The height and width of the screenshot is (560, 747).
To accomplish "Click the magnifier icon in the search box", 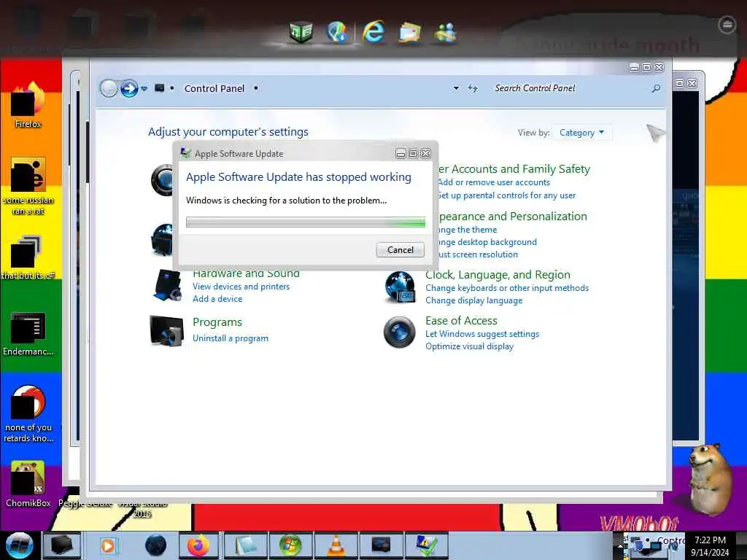I will tap(656, 88).
